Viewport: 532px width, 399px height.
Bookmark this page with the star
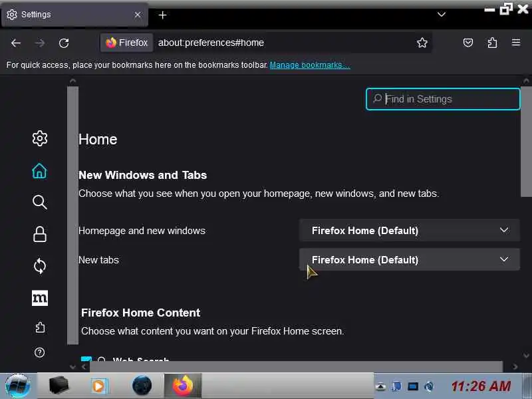click(422, 43)
